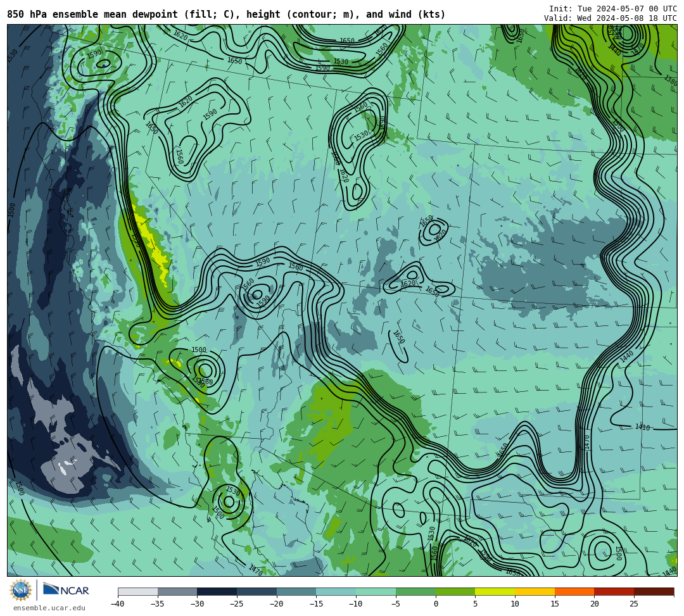Click the 0 colorbar tick label

coord(435,604)
